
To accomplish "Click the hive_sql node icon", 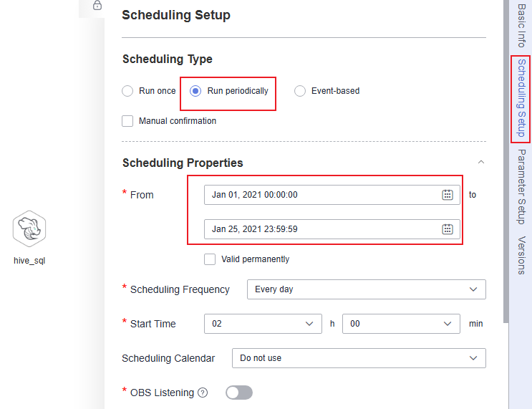I will [29, 228].
